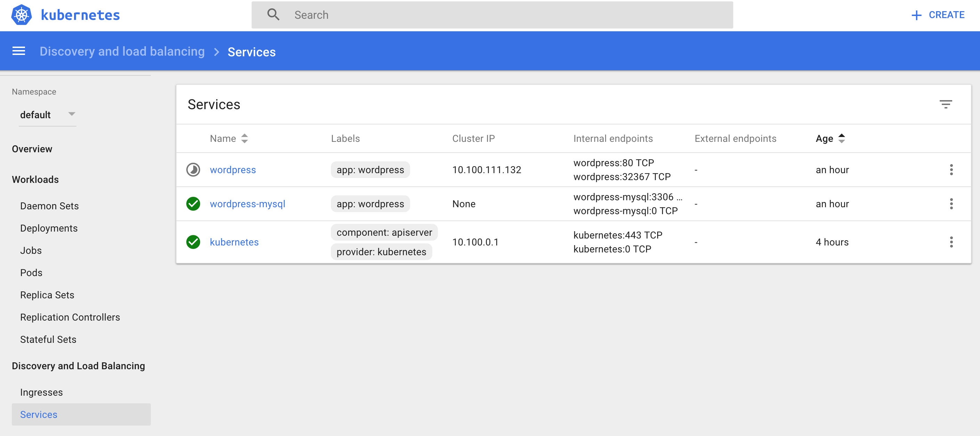Click cluster IP 10.100.111.132

[x=487, y=170]
